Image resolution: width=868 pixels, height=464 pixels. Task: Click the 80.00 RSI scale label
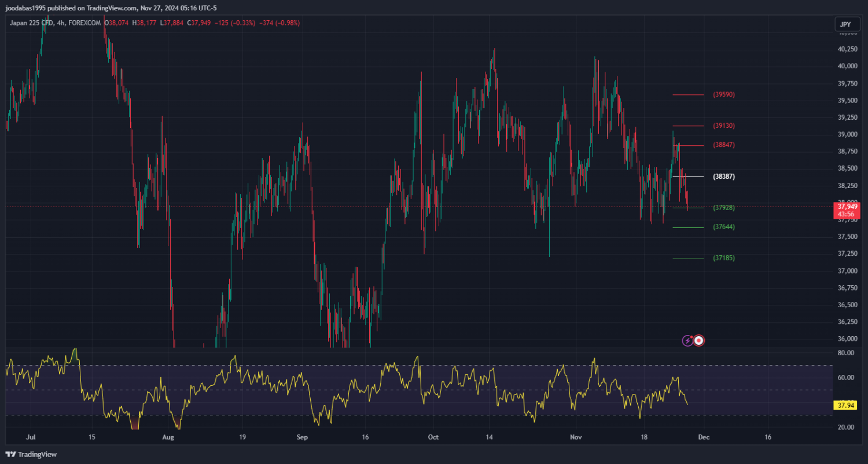[845, 353]
